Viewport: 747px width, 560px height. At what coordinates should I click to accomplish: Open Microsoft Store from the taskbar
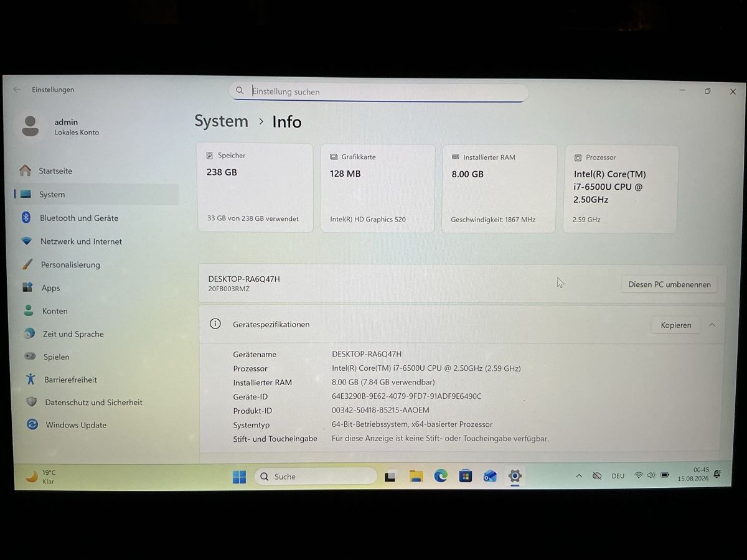coord(465,477)
